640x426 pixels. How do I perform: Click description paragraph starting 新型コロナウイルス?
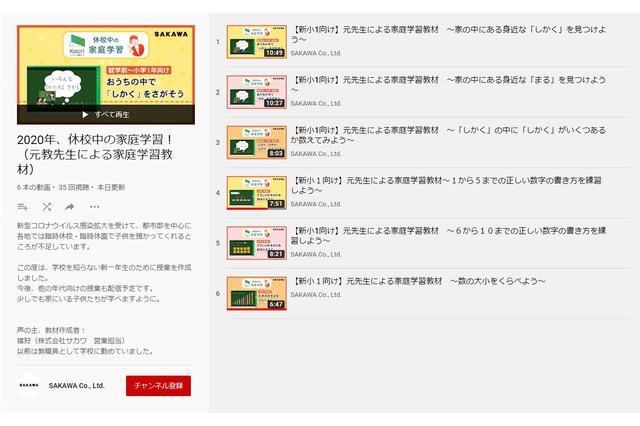[104, 236]
